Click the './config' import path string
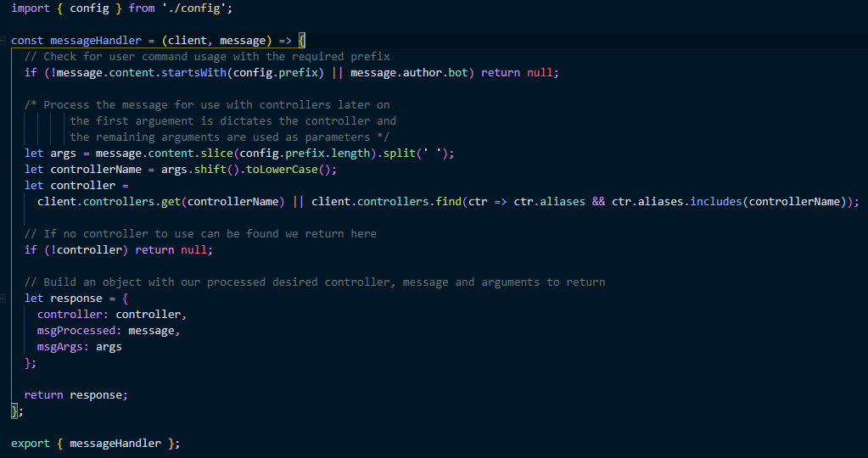The height and width of the screenshot is (458, 868). point(197,8)
